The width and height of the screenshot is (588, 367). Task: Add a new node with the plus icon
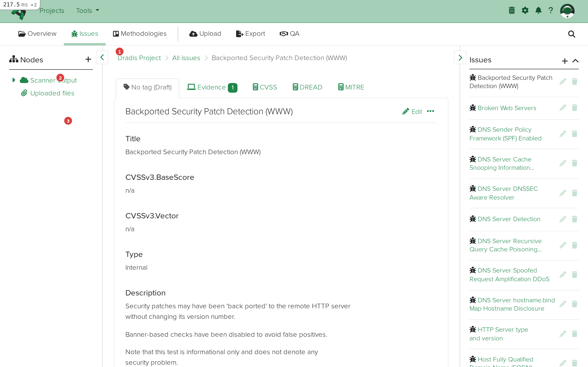pyautogui.click(x=88, y=59)
